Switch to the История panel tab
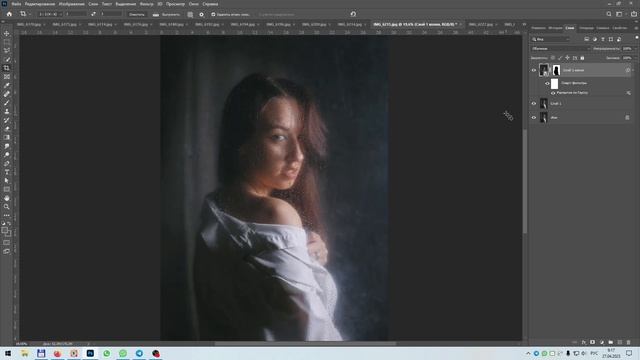Screen dimensions: 640x360 click(555, 28)
